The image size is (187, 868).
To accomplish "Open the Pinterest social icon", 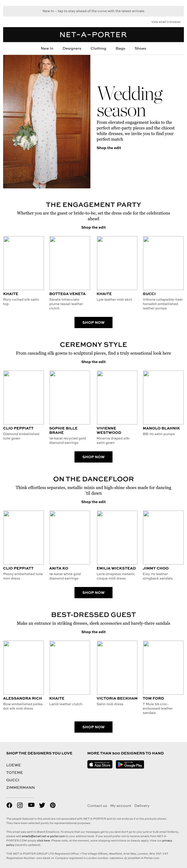I will (x=53, y=805).
